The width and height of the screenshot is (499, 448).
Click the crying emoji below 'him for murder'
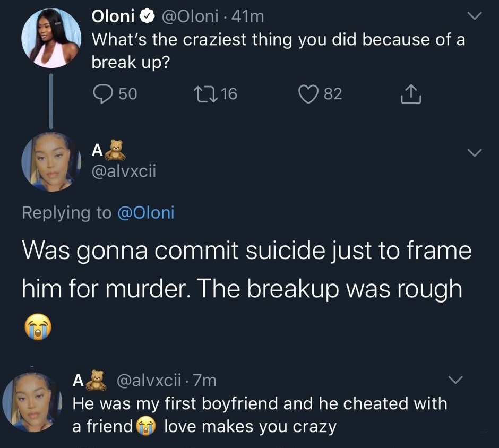37,325
